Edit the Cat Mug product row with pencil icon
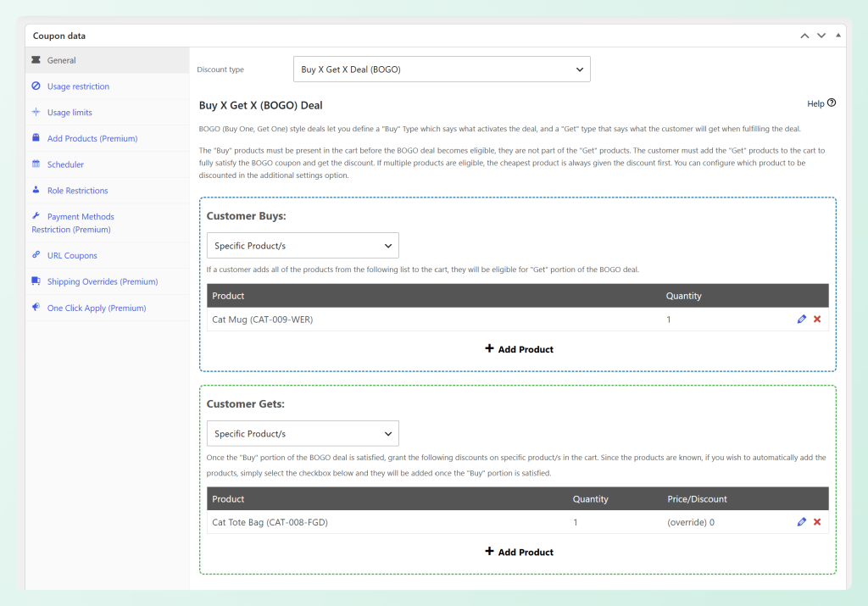This screenshot has width=868, height=606. [801, 320]
